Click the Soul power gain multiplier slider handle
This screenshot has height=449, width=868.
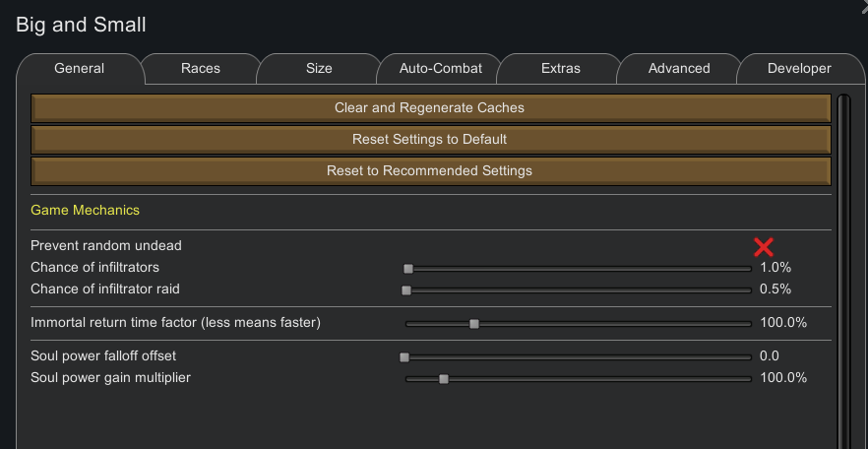pyautogui.click(x=444, y=378)
